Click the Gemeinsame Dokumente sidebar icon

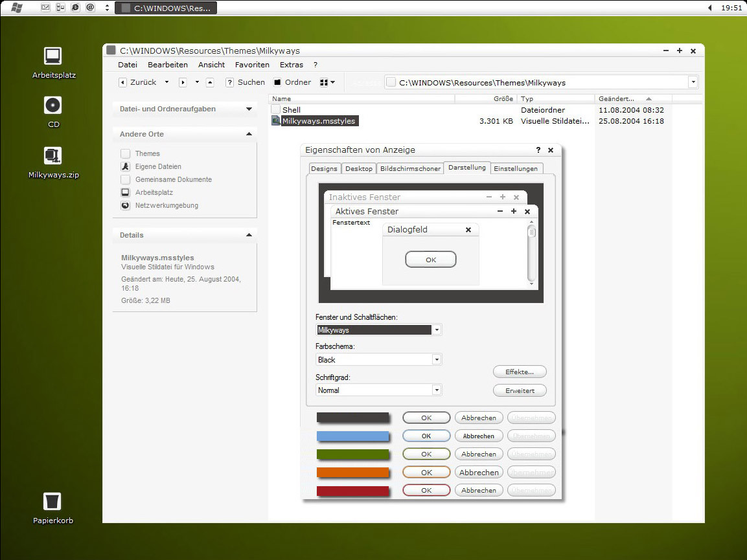125,179
